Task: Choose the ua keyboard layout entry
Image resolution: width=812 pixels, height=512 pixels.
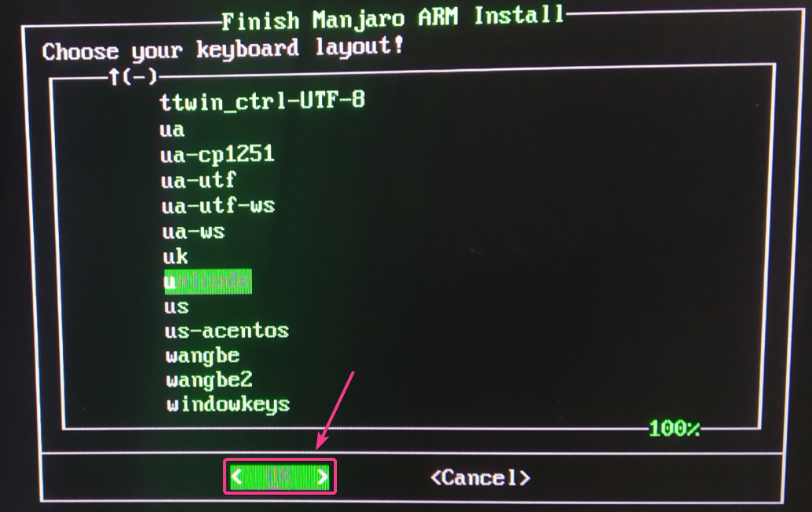Action: (x=172, y=130)
